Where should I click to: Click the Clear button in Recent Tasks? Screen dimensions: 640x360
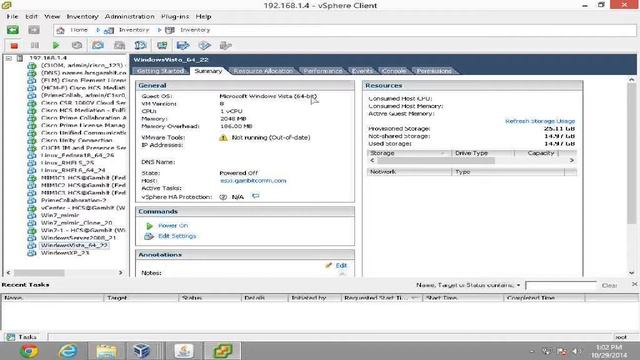[x=609, y=285]
